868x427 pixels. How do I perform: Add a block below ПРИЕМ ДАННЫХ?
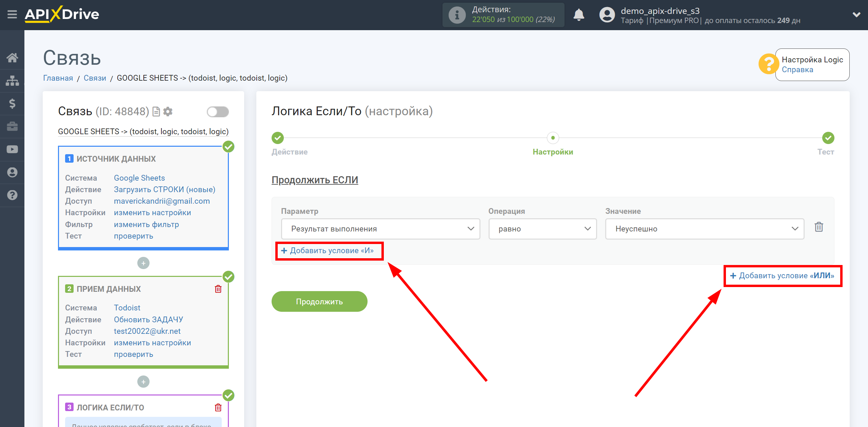tap(143, 382)
